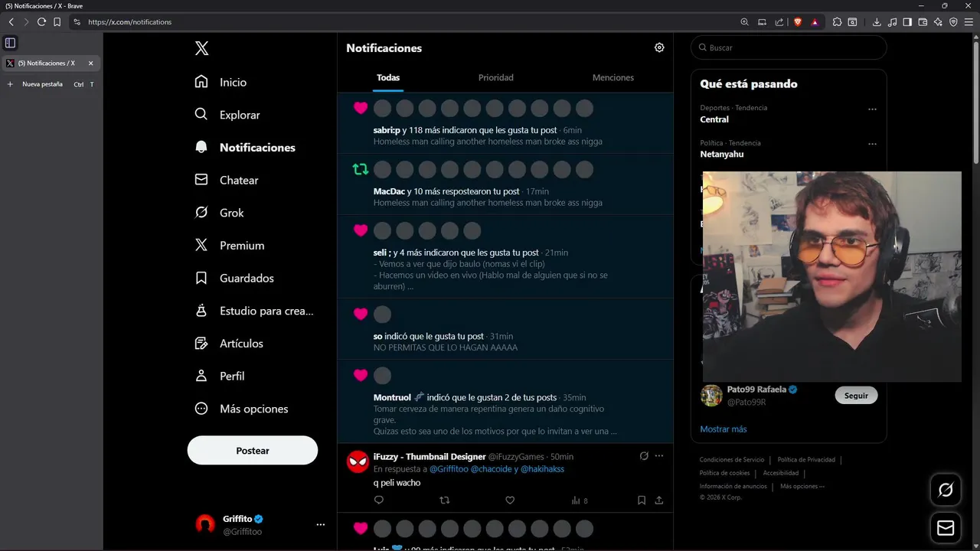Share iFuzzy's reply post
Viewport: 980px width, 551px height.
point(659,500)
